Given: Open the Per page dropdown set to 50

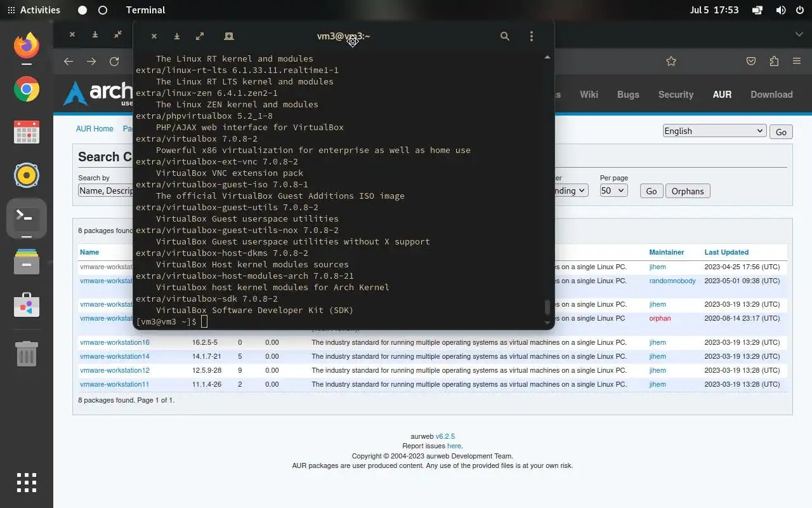Looking at the screenshot, I should click(613, 190).
